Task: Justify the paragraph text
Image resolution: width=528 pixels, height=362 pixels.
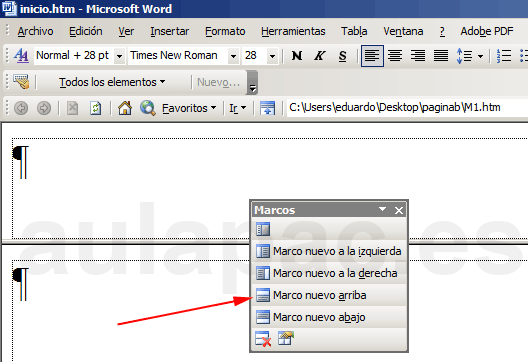Action: (x=441, y=56)
